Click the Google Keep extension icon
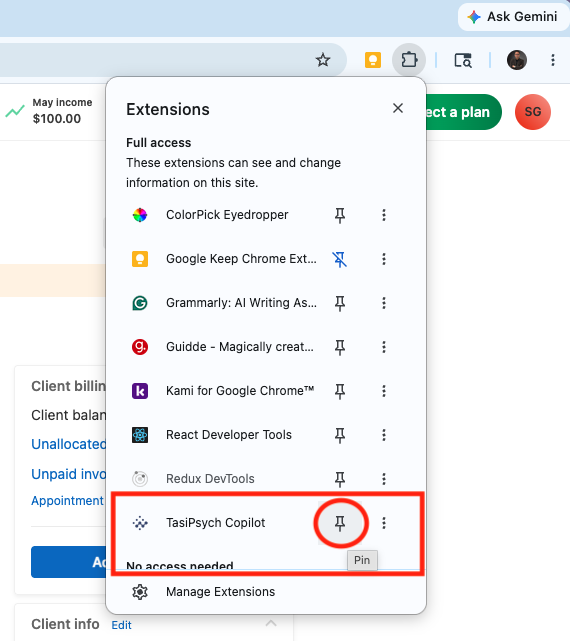The image size is (570, 641). click(140, 259)
